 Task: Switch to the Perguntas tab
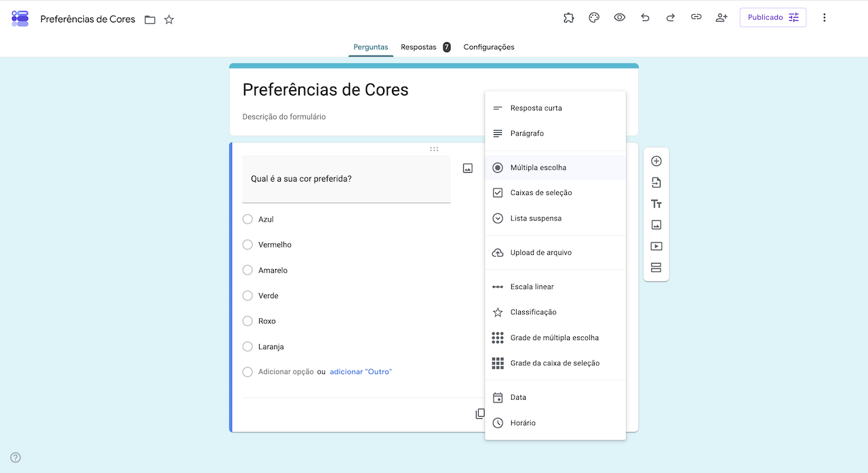371,47
